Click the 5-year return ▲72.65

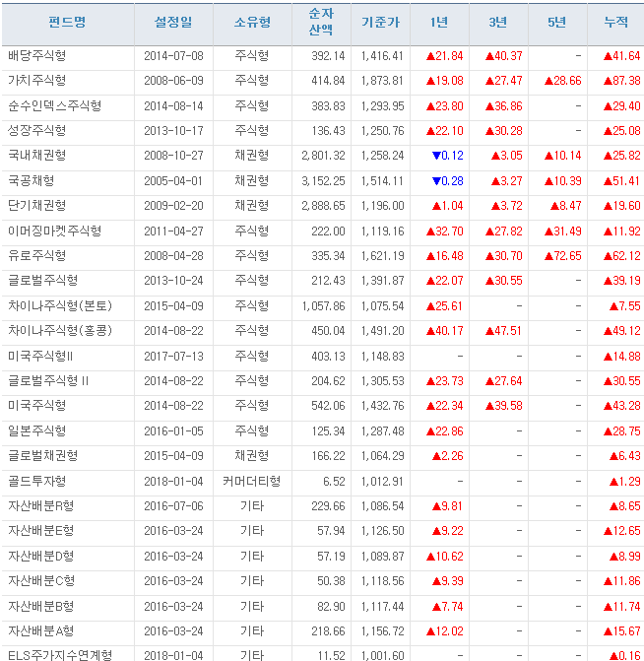562,256
